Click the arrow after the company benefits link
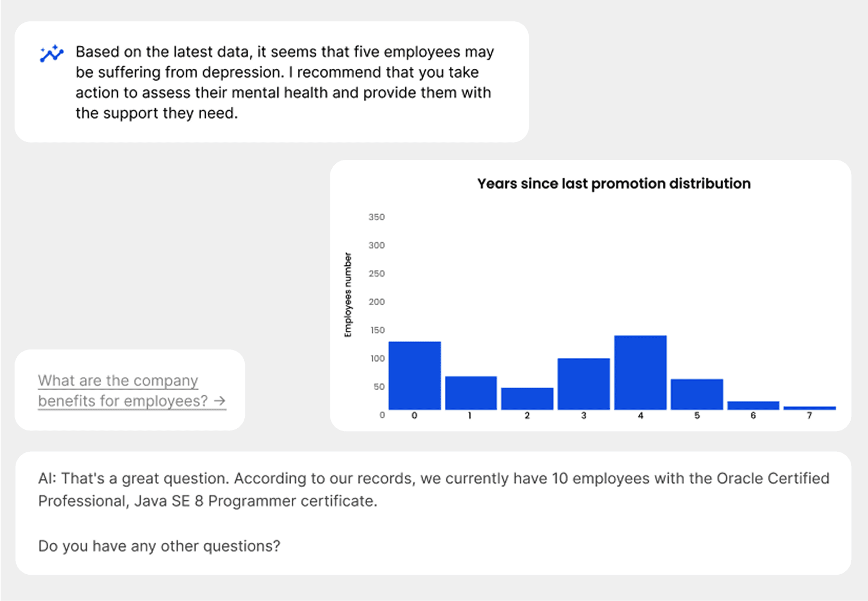Image resolution: width=868 pixels, height=601 pixels. pos(220,401)
